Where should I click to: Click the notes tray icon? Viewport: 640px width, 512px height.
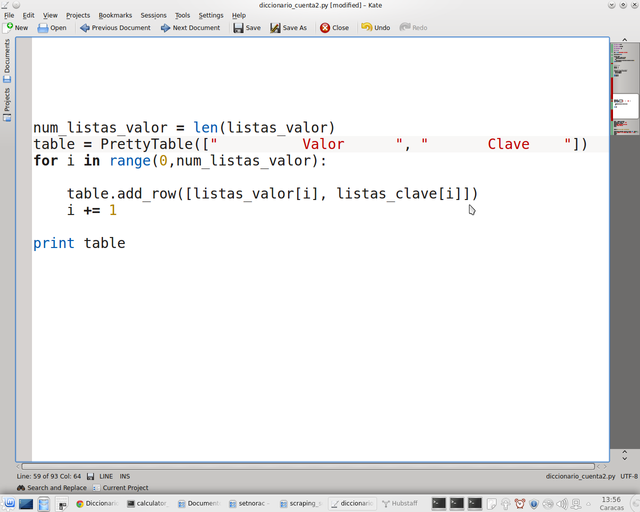pyautogui.click(x=491, y=504)
